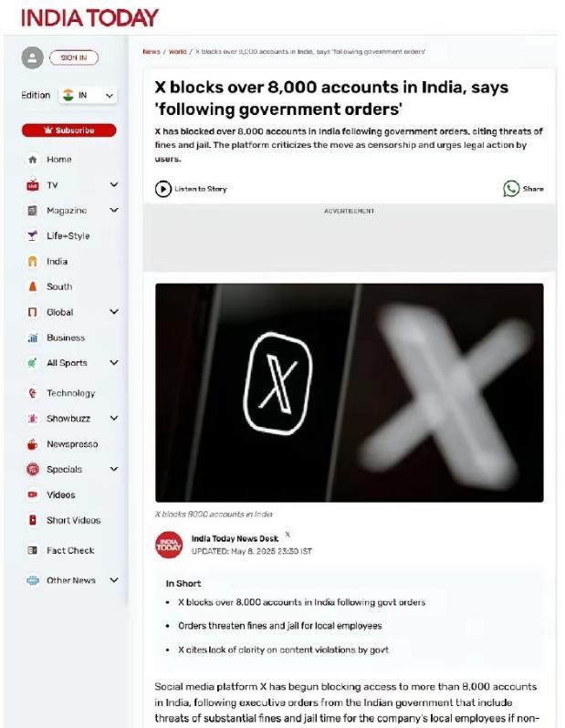Click the Home house icon
The height and width of the screenshot is (728, 565).
[x=33, y=160]
